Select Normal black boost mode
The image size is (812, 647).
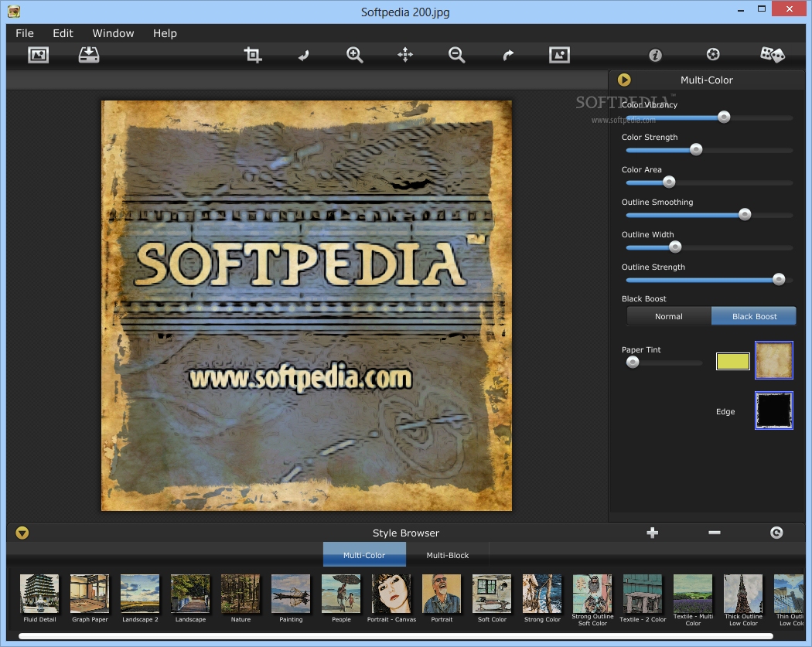click(669, 316)
